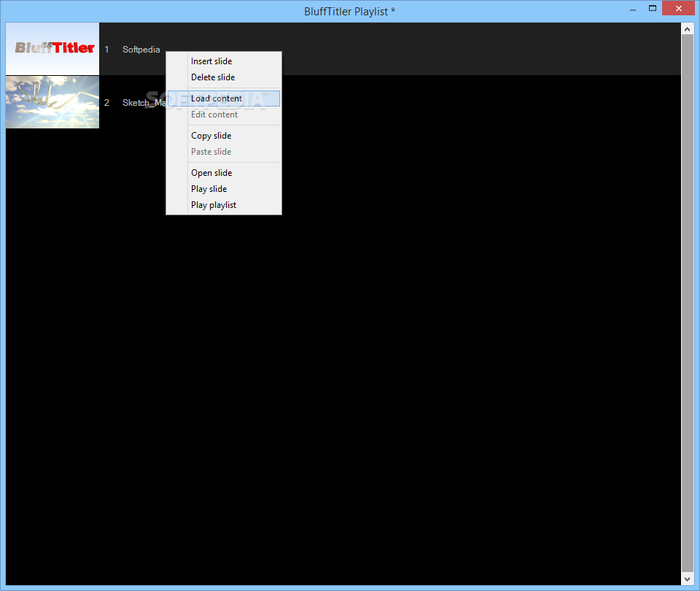Click the Softpedia slide name
Screen dimensions: 700x591
tap(141, 50)
